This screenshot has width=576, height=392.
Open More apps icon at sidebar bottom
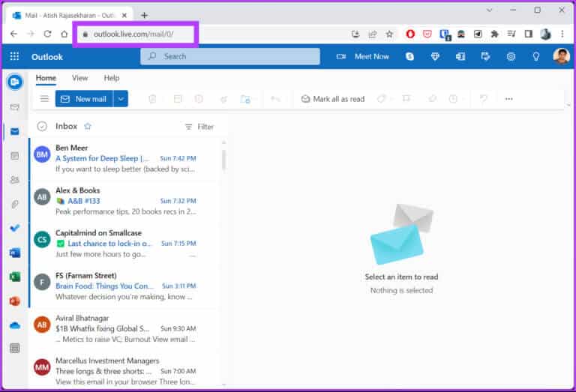point(15,349)
